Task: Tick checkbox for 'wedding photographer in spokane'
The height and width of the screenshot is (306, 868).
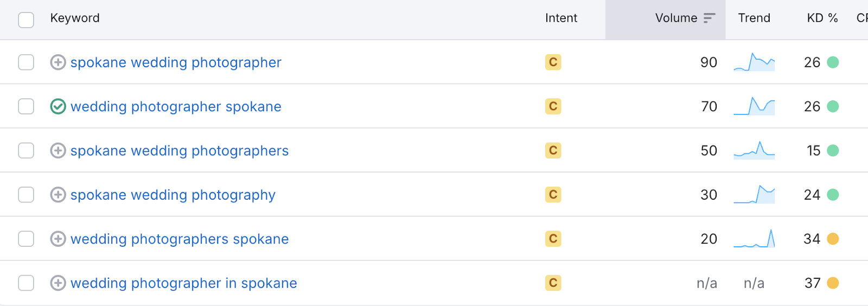Action: click(x=26, y=283)
